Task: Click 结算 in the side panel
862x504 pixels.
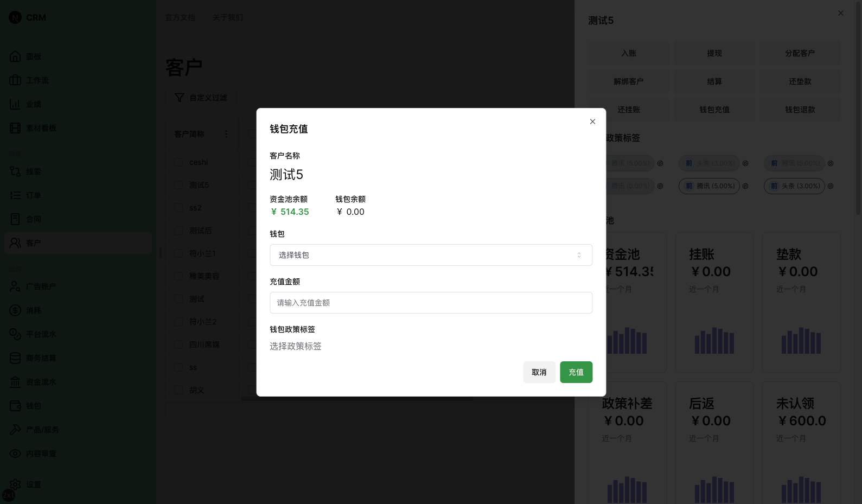Action: (714, 81)
